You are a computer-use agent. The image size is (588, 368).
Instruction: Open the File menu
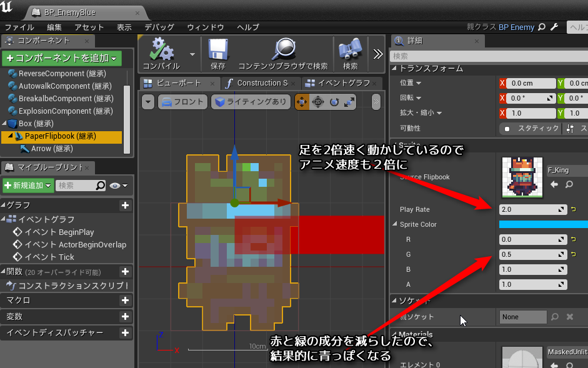pos(19,27)
